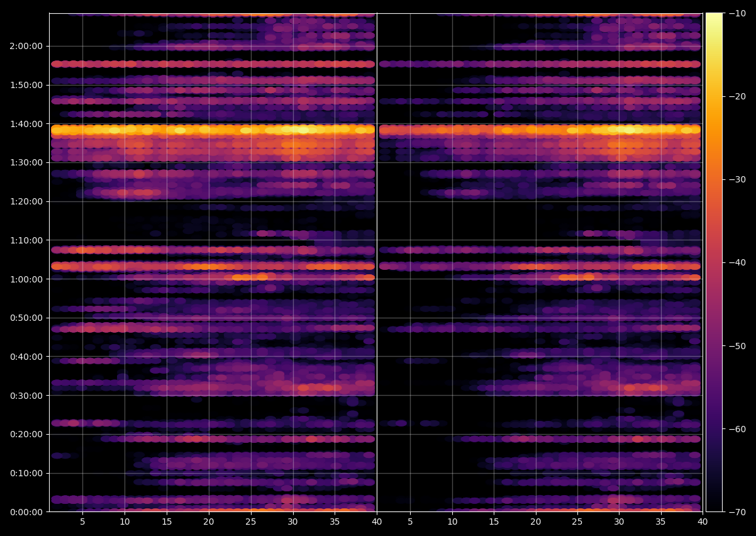The image size is (756, 536).
Task: Select the 0:20:00 time axis label
Action: tap(26, 434)
